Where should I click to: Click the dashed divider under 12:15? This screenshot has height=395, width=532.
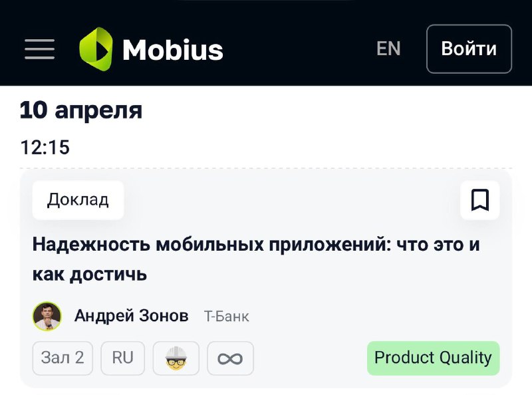tap(266, 168)
